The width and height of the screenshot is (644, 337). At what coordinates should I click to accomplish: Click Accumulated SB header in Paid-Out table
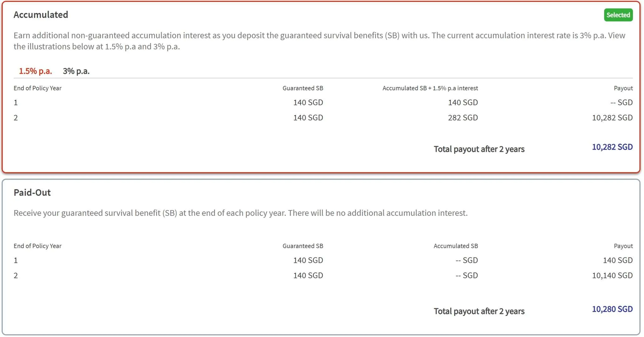coord(456,246)
